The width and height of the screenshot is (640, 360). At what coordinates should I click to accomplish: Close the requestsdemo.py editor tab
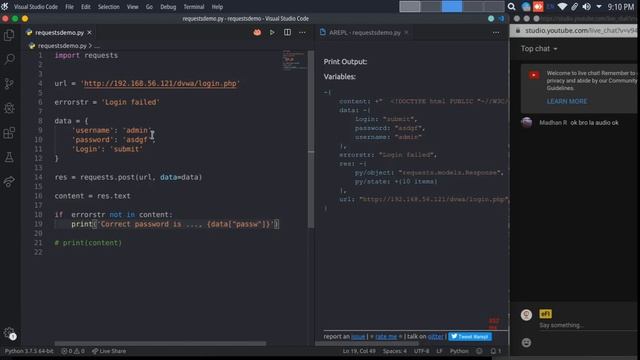click(89, 33)
